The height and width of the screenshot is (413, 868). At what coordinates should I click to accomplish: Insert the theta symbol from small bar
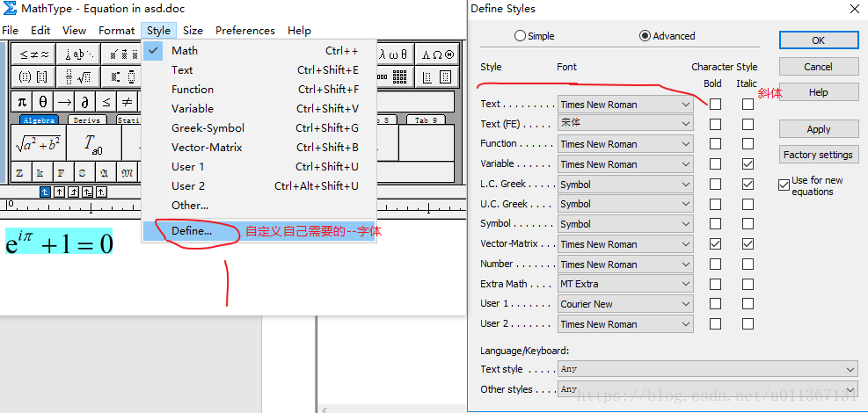42,102
